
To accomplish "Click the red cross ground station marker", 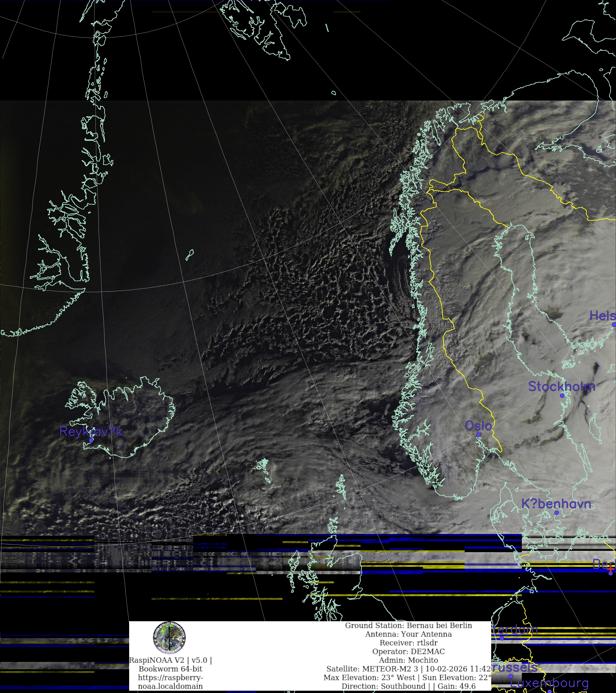I will click(x=611, y=569).
